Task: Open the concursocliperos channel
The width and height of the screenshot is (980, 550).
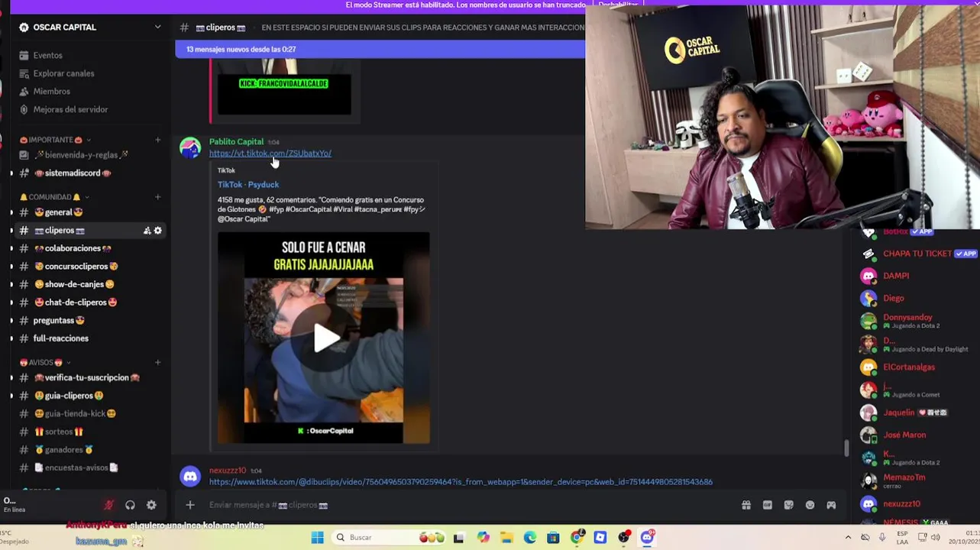Action: [x=76, y=267]
